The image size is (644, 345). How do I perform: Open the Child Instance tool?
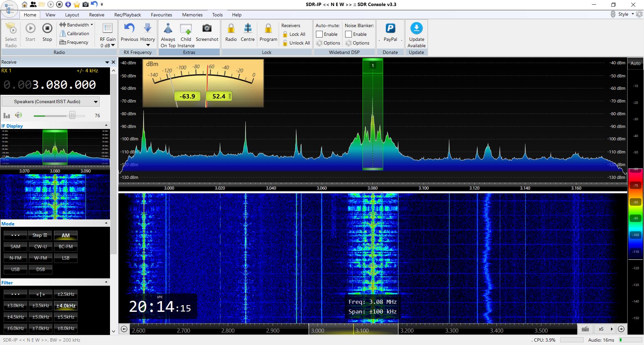[x=185, y=29]
